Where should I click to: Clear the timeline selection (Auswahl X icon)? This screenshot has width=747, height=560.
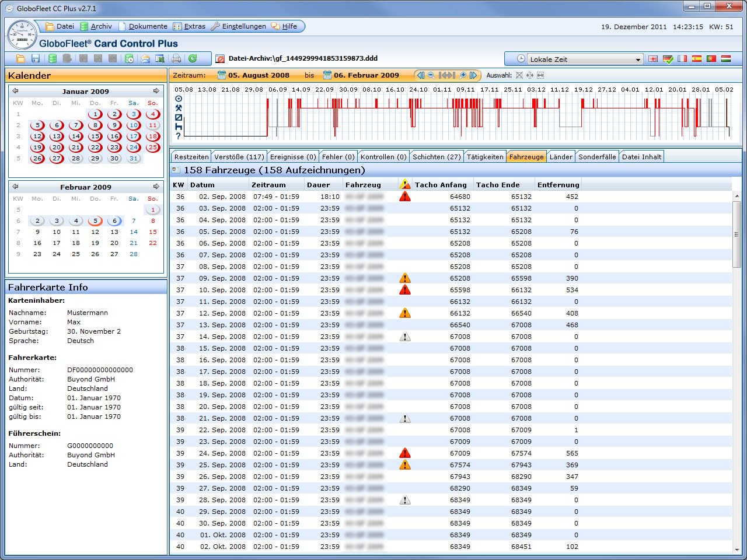519,75
